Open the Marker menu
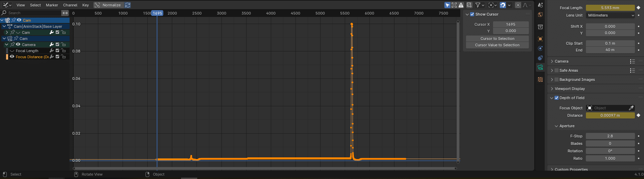This screenshot has width=644, height=179. (52, 5)
